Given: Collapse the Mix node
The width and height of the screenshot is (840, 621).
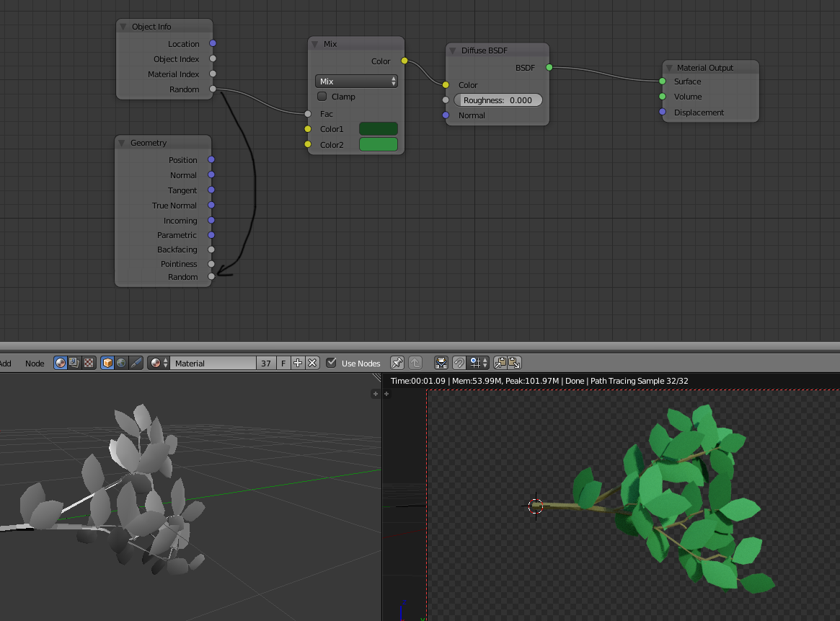Looking at the screenshot, I should tap(315, 44).
